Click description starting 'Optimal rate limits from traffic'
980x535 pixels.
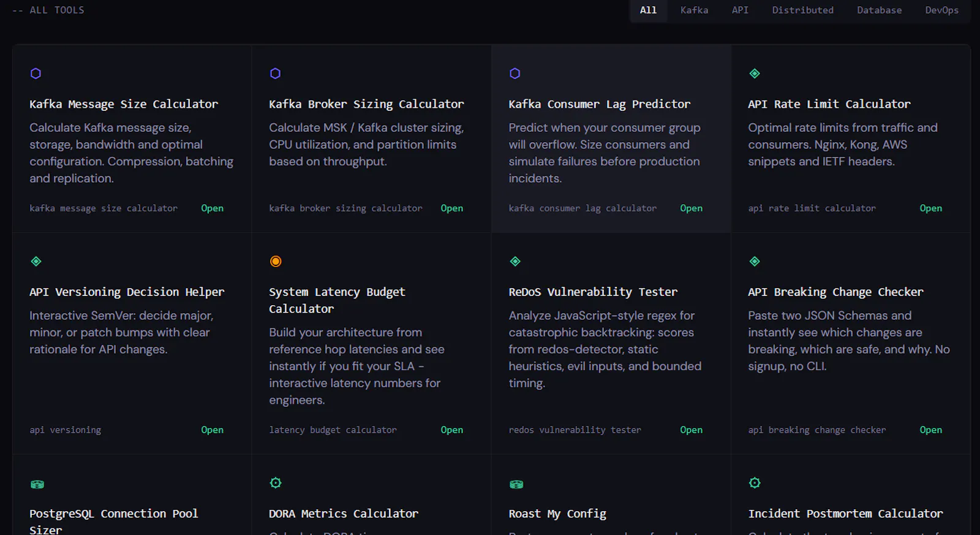pyautogui.click(x=843, y=145)
